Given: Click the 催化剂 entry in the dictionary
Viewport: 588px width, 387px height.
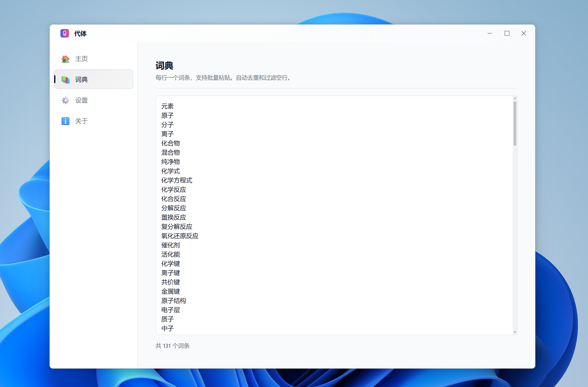Looking at the screenshot, I should (x=170, y=245).
